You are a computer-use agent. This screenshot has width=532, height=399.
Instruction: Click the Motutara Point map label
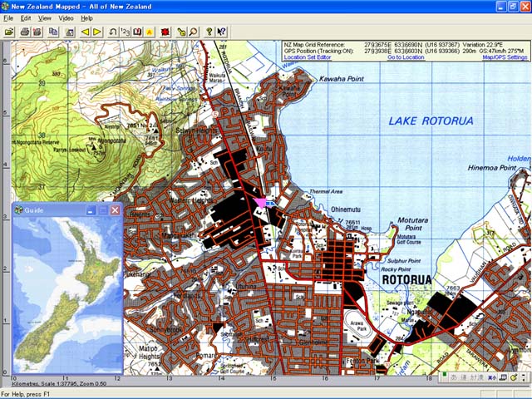[x=412, y=224]
